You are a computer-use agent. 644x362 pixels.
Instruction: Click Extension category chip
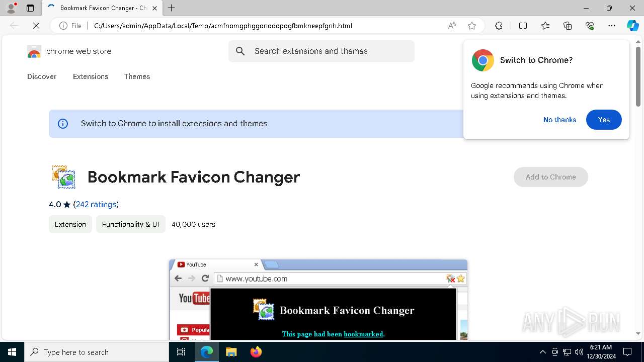pos(70,224)
